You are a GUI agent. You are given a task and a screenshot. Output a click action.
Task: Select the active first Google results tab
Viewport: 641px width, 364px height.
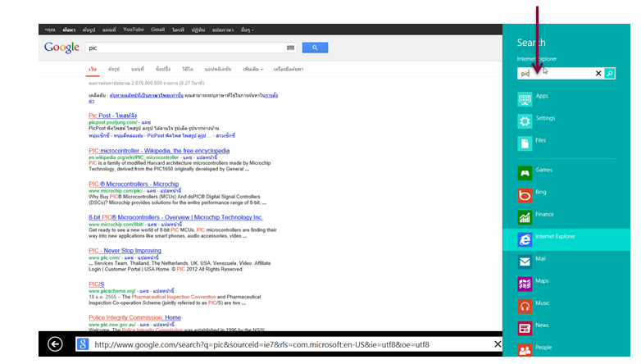click(x=93, y=69)
